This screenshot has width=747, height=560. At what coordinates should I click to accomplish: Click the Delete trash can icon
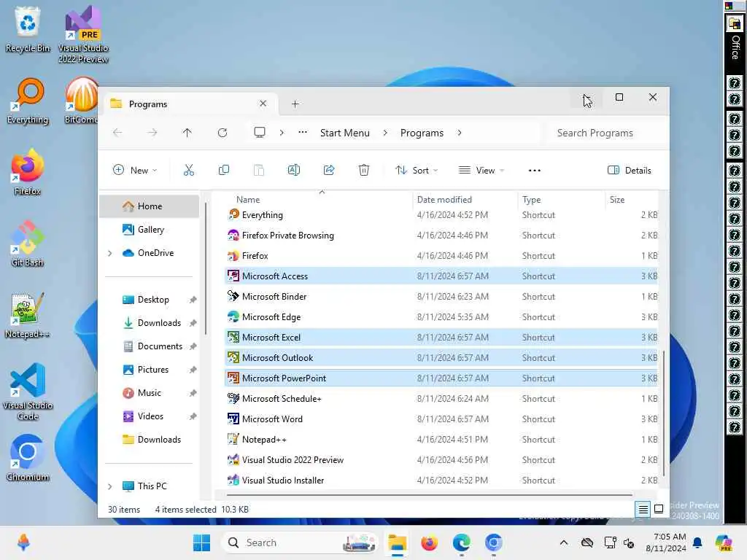point(364,170)
